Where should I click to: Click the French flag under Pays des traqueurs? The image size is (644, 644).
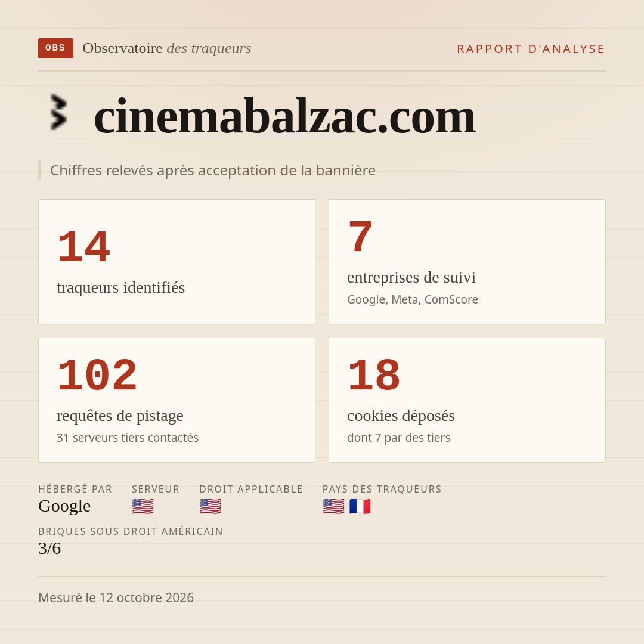(x=360, y=506)
